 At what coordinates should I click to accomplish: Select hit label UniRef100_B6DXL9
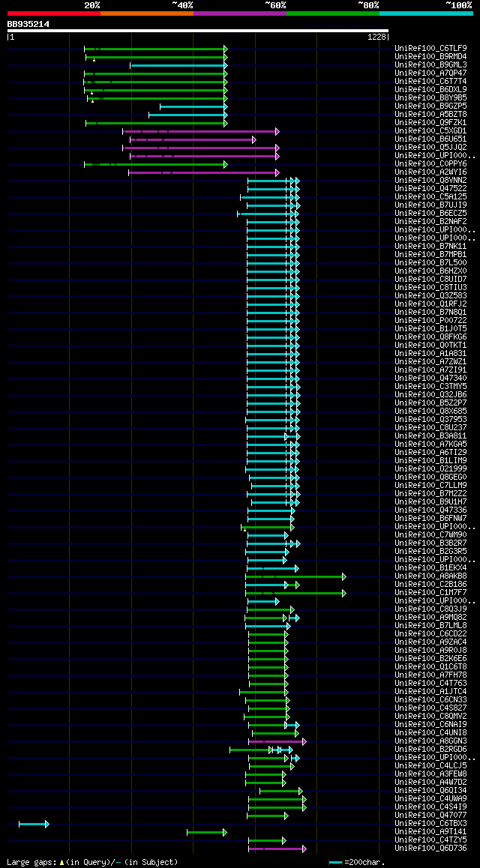tap(430, 90)
